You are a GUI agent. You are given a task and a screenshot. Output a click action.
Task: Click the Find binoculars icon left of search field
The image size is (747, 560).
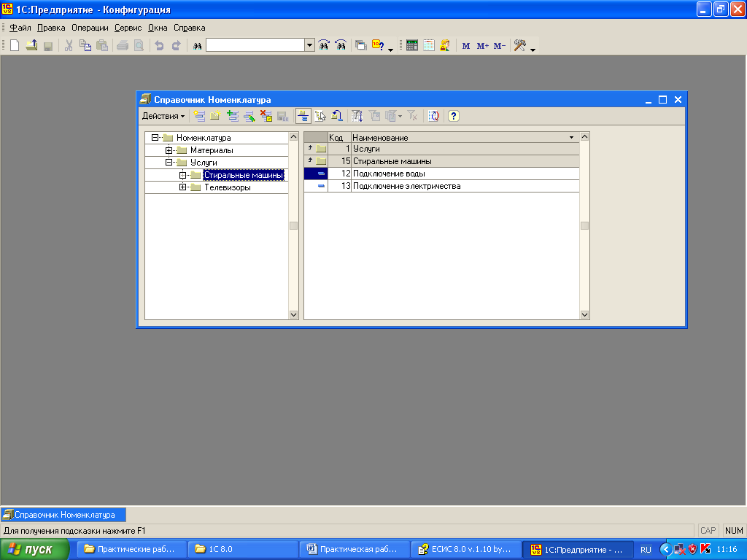pyautogui.click(x=197, y=46)
